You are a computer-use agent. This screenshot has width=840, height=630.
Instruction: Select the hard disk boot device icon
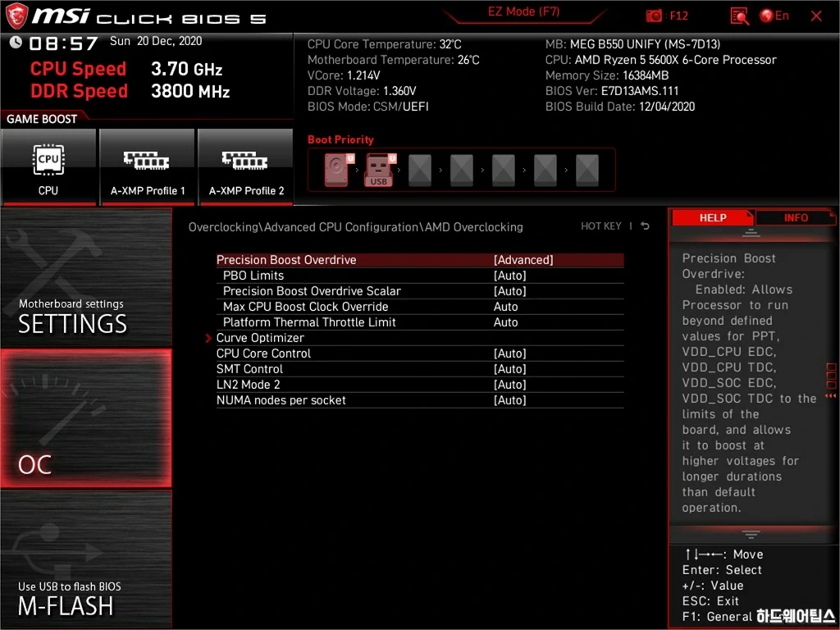click(338, 170)
